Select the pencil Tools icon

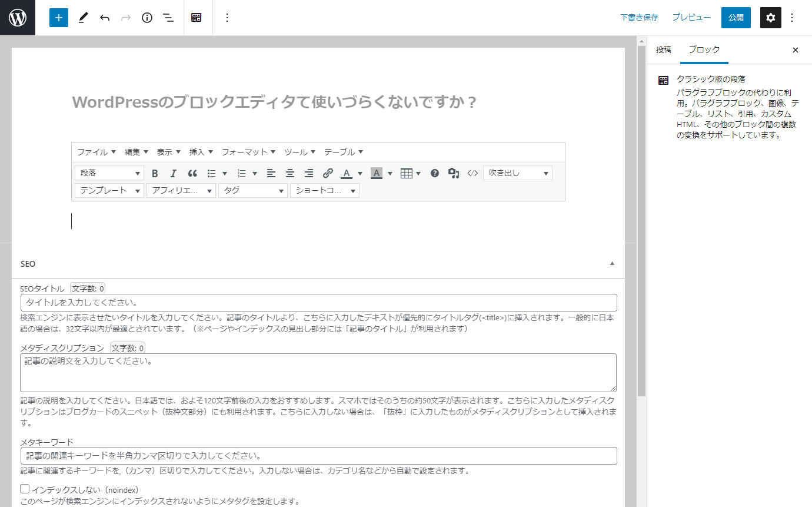click(x=82, y=18)
